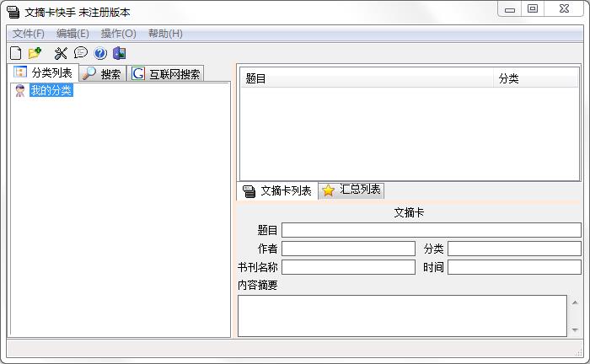The width and height of the screenshot is (590, 364).
Task: Switch to the 互联网搜索 tab
Action: tap(165, 73)
